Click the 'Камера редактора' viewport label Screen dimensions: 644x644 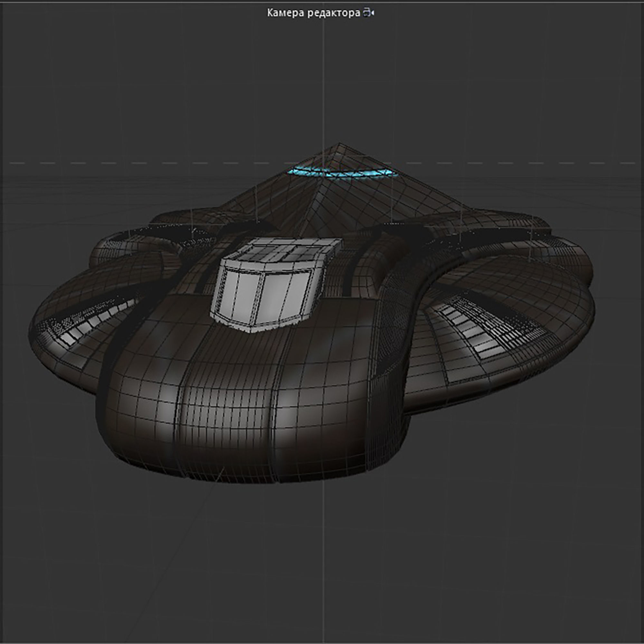pos(314,13)
